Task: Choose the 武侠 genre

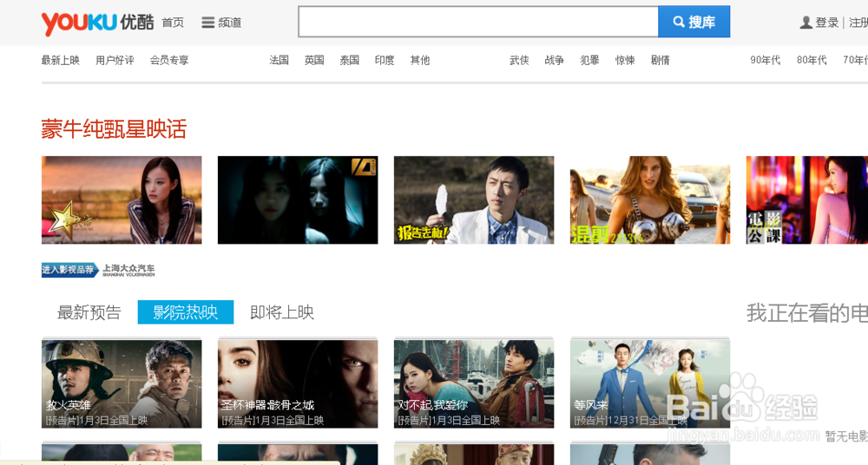Action: (519, 60)
